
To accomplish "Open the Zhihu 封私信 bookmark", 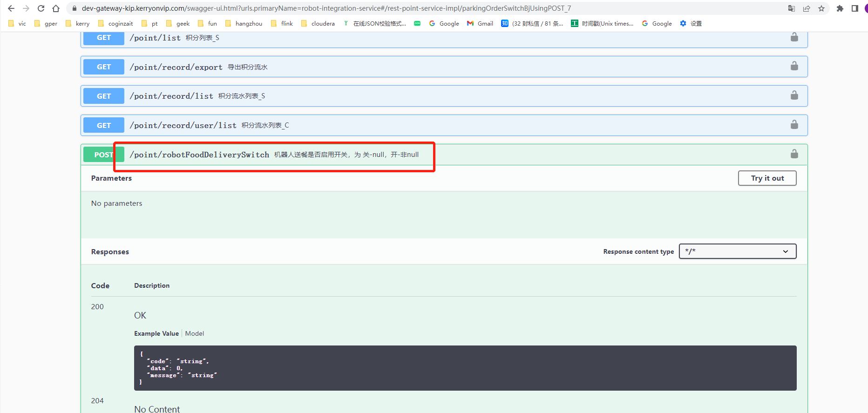I will pyautogui.click(x=532, y=23).
